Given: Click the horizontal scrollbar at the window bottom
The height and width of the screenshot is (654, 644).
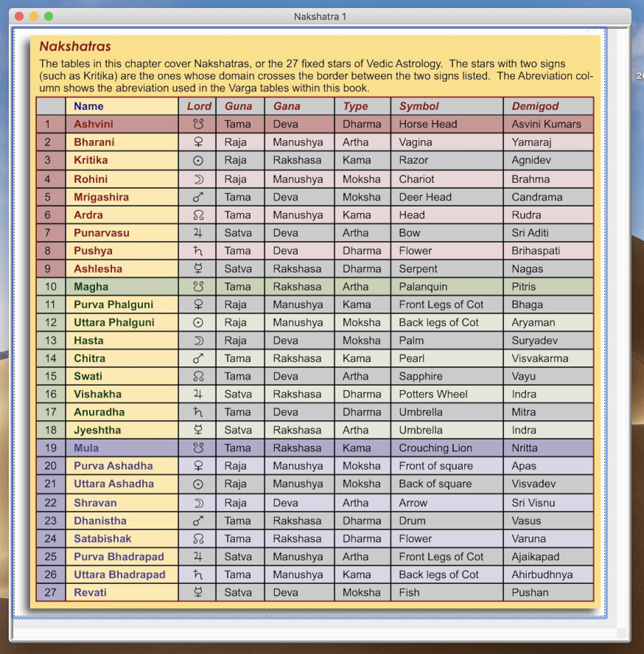Looking at the screenshot, I should pos(317,633).
